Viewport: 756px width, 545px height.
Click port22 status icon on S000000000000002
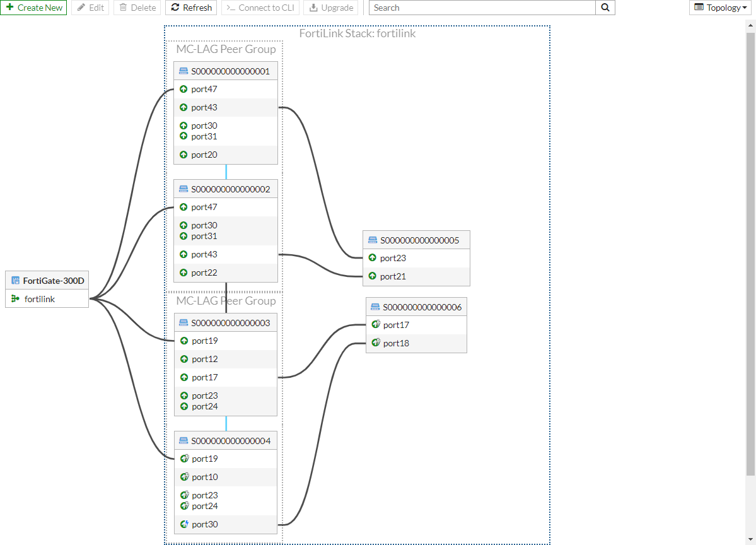point(183,273)
